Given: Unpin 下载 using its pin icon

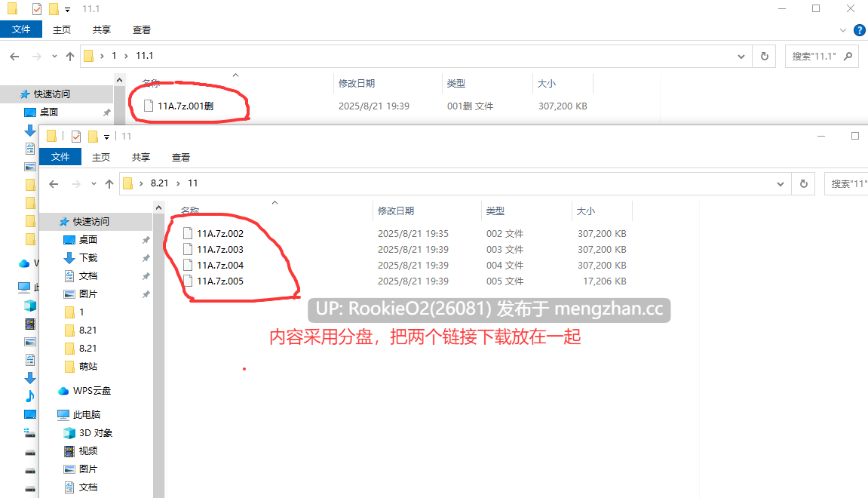Looking at the screenshot, I should (146, 258).
